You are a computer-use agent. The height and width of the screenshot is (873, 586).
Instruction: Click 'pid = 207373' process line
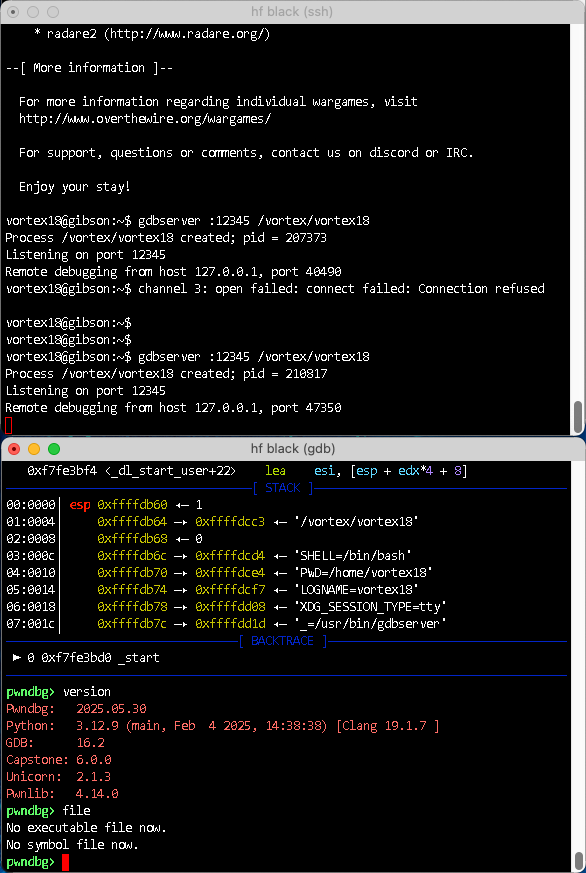click(166, 238)
